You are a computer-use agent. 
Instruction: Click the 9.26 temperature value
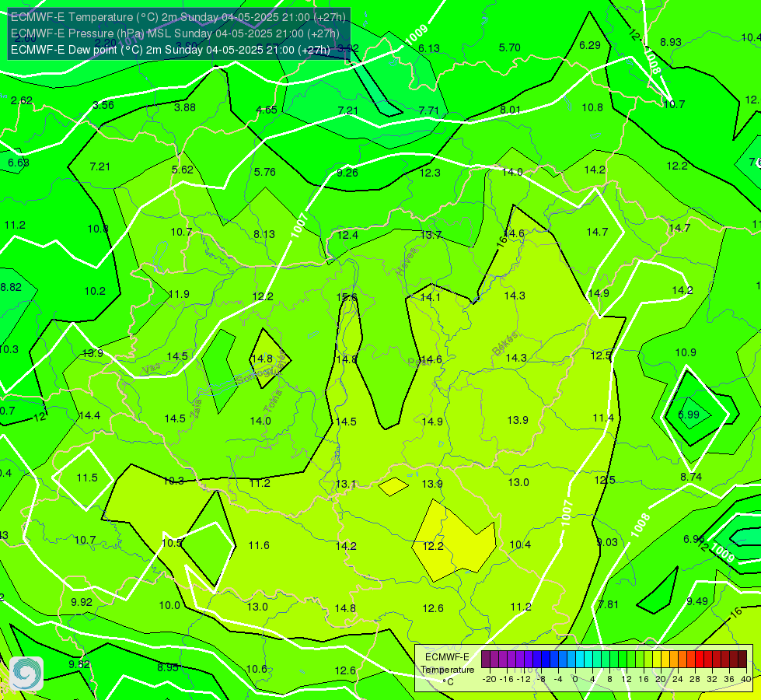(347, 173)
